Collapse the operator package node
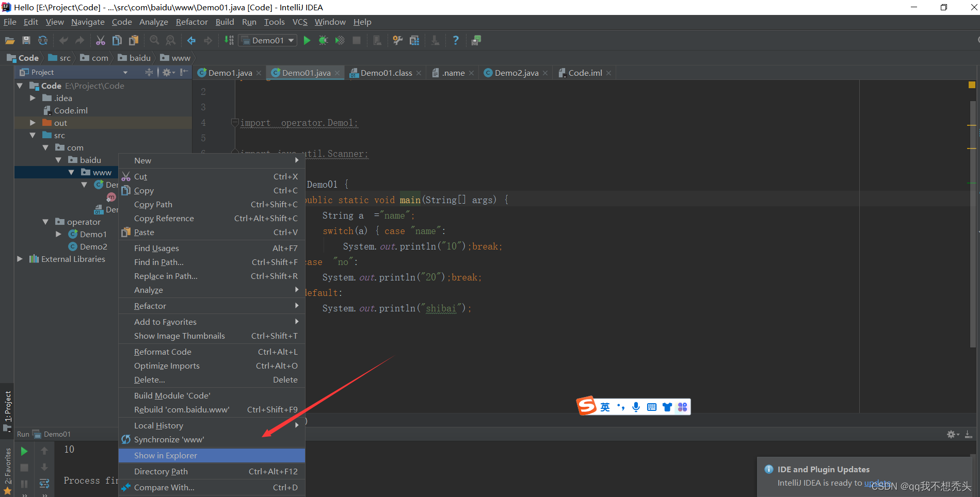 tap(45, 222)
